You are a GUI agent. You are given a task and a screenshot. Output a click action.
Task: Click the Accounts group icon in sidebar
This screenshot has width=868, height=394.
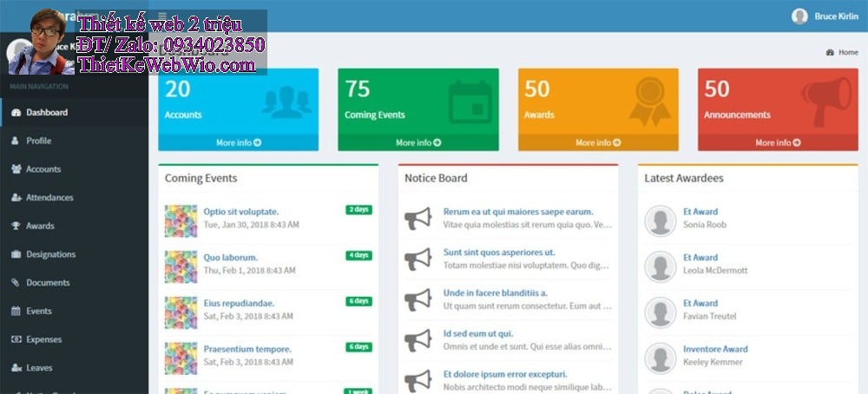pyautogui.click(x=16, y=169)
